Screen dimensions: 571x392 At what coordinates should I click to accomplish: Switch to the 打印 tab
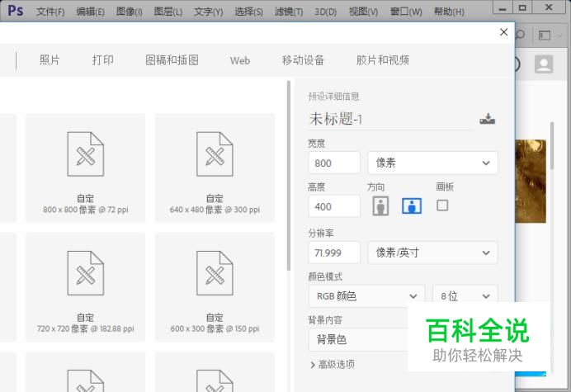(102, 60)
